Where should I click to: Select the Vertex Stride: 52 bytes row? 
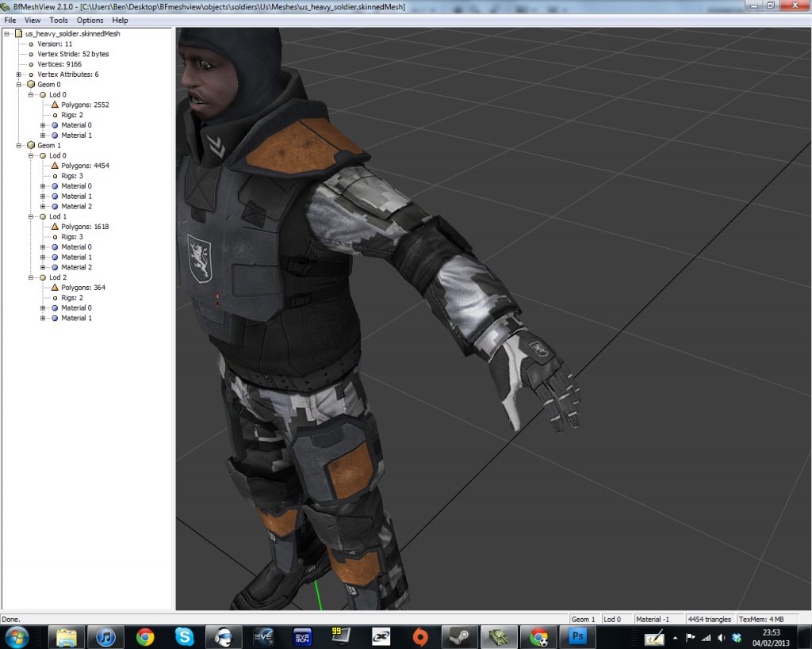tap(73, 54)
